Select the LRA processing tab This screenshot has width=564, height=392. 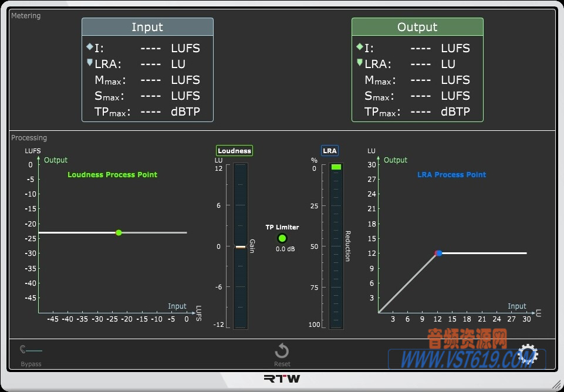coord(329,150)
